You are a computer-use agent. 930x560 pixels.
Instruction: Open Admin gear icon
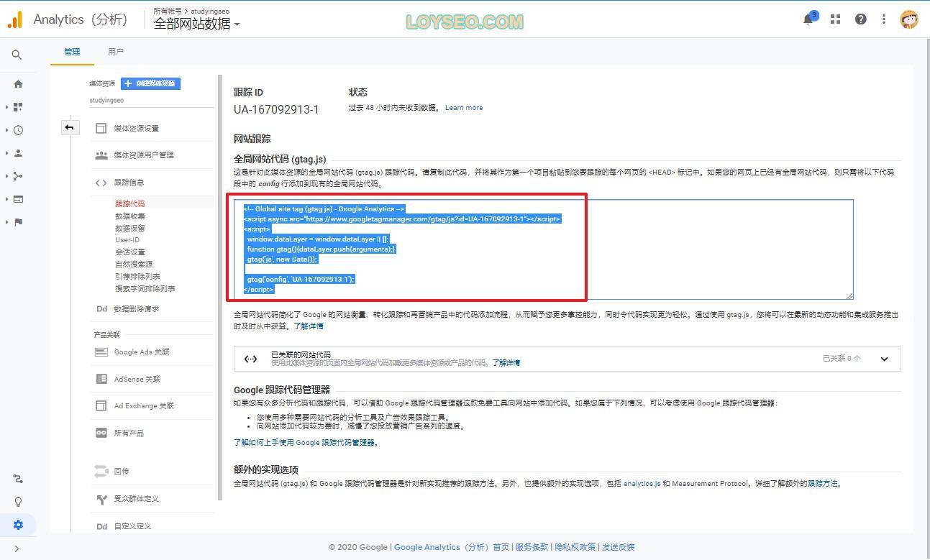tap(18, 525)
